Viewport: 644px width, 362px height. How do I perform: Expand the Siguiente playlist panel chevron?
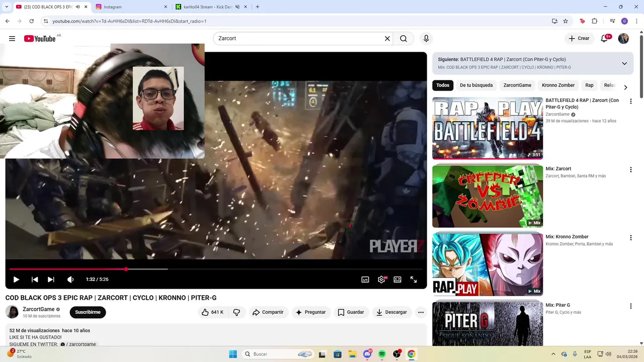click(x=624, y=63)
